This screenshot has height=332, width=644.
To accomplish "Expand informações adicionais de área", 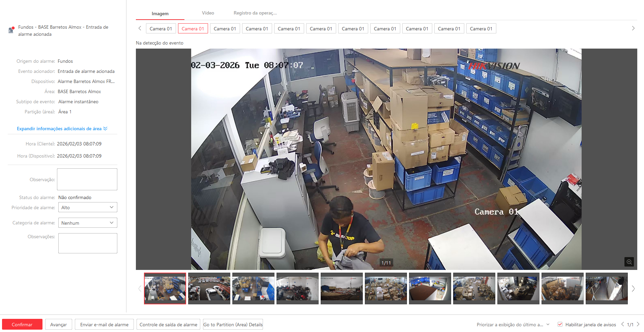I will coord(62,129).
